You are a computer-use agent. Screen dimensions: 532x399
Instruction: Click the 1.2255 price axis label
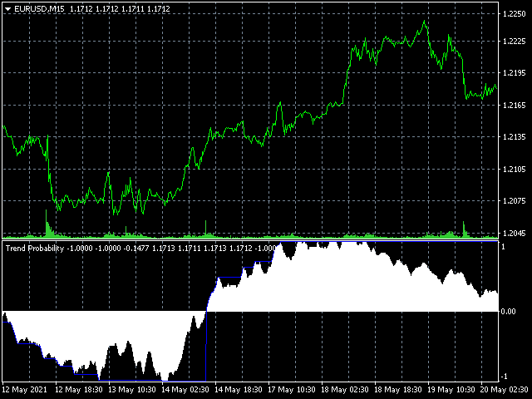pos(515,12)
